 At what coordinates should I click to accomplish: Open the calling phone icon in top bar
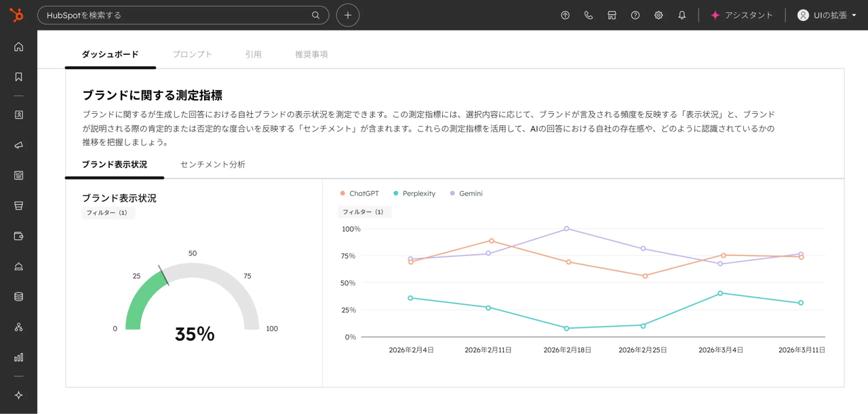pos(588,14)
